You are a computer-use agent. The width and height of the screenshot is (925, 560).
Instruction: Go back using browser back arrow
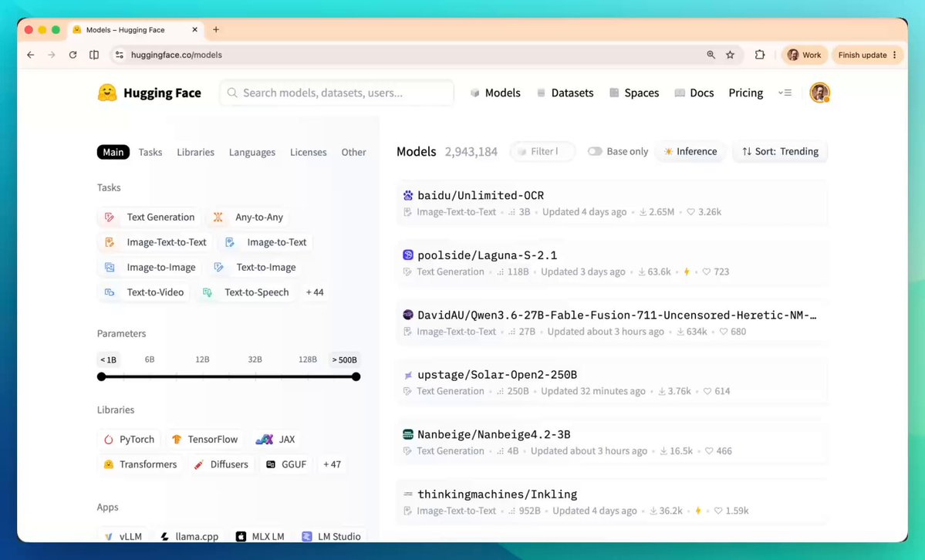click(x=31, y=55)
